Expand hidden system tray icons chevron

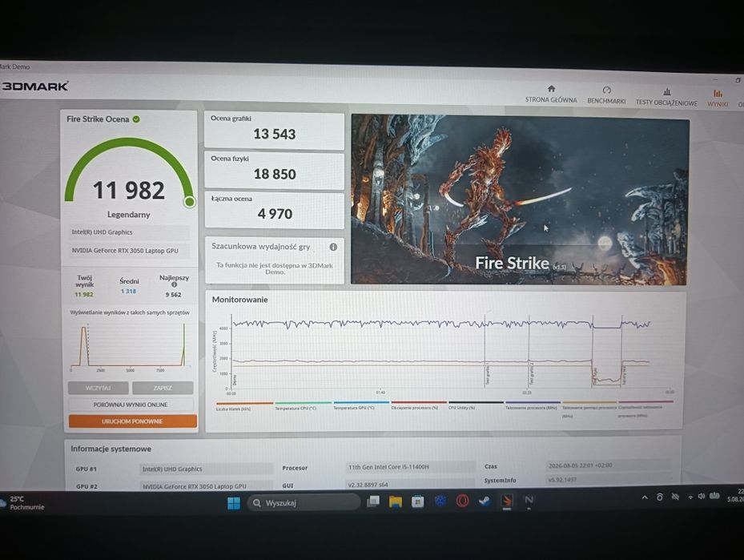tap(645, 498)
